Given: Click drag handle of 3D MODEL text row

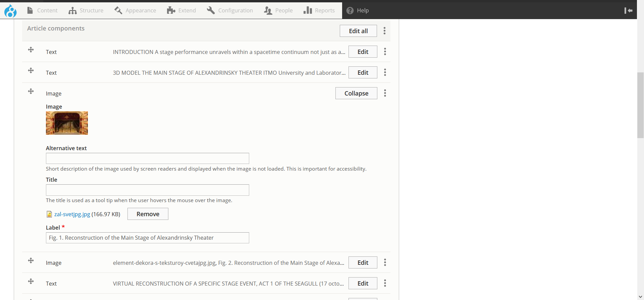Looking at the screenshot, I should (31, 70).
